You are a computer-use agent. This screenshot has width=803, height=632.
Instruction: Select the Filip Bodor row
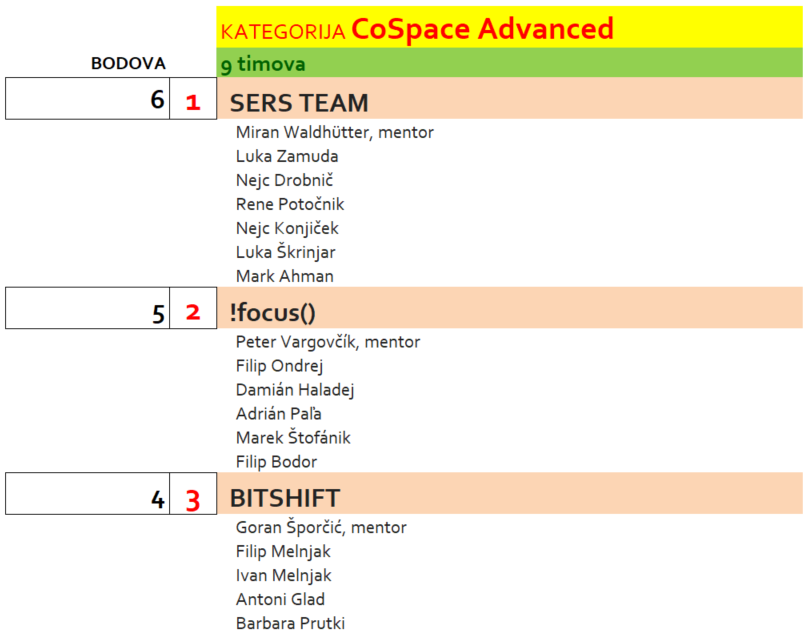coord(276,462)
